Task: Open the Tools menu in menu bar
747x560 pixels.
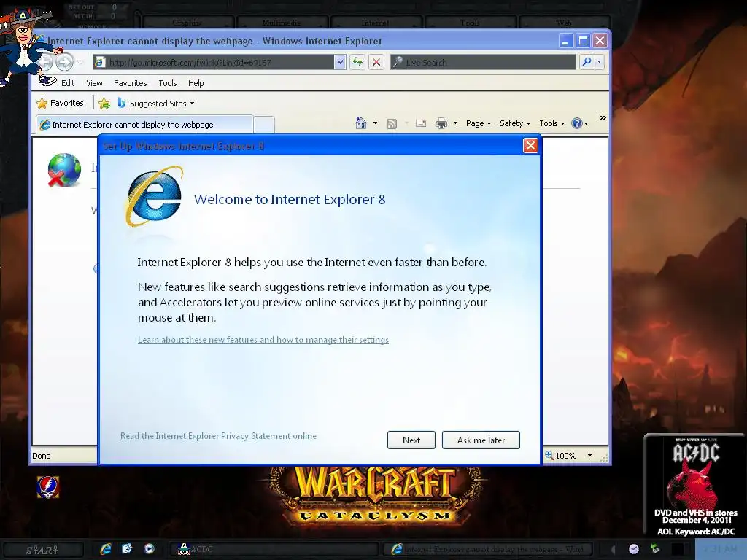Action: point(168,83)
